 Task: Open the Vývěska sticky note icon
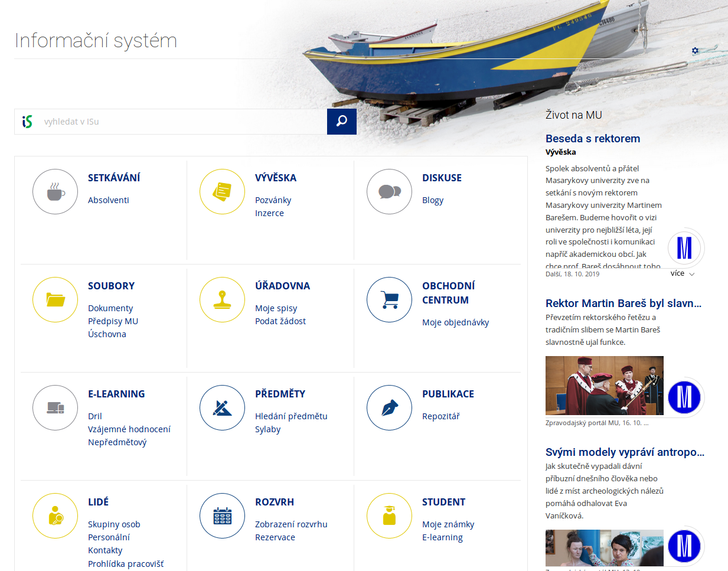click(x=222, y=192)
